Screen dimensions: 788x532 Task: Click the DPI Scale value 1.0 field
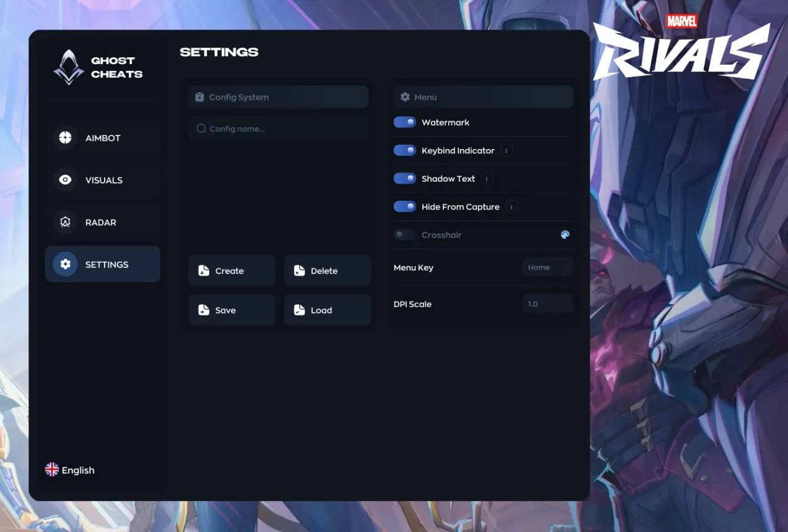548,304
